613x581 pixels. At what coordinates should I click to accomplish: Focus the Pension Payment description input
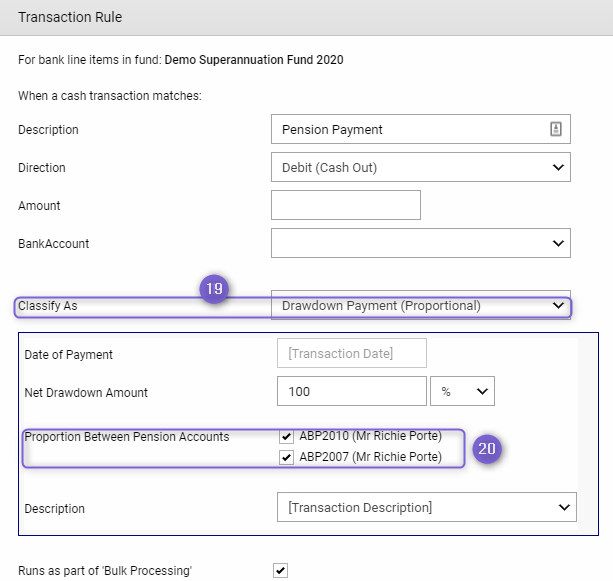(x=421, y=129)
